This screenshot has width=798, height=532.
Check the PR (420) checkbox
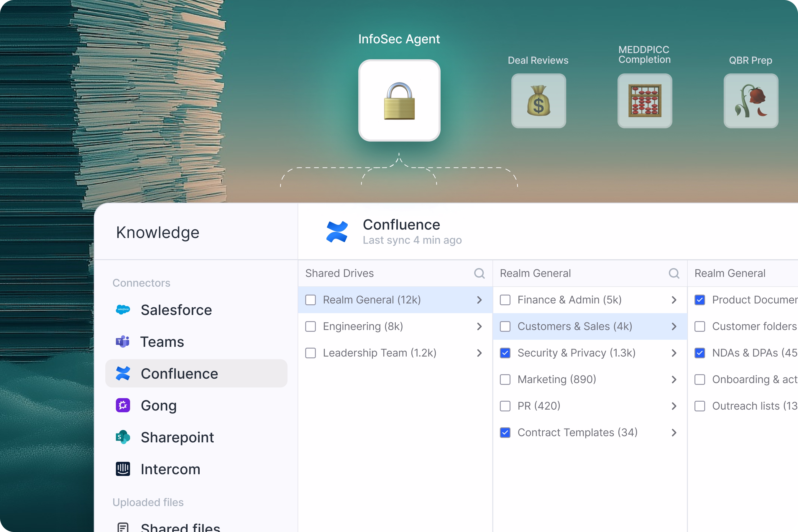[505, 406]
